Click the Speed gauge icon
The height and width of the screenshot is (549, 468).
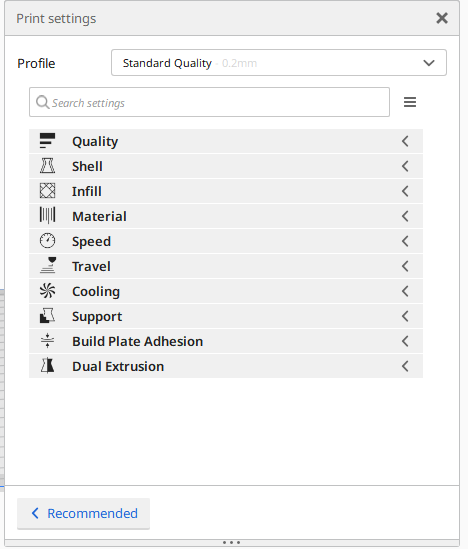[x=47, y=241]
